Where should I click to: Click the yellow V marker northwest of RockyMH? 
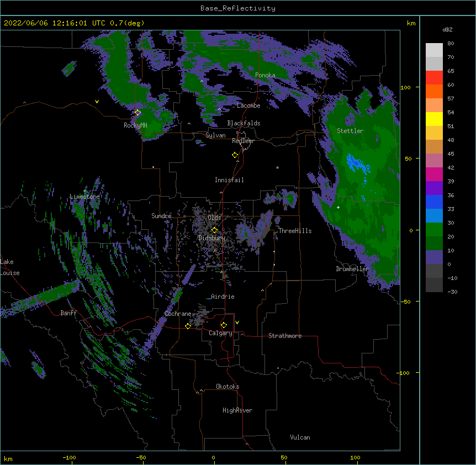pos(97,102)
